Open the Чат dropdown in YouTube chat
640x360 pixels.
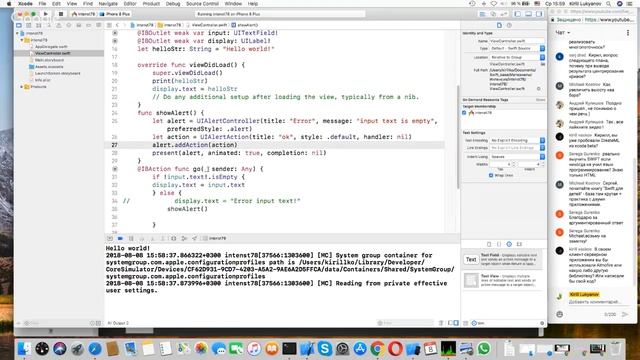coord(562,33)
